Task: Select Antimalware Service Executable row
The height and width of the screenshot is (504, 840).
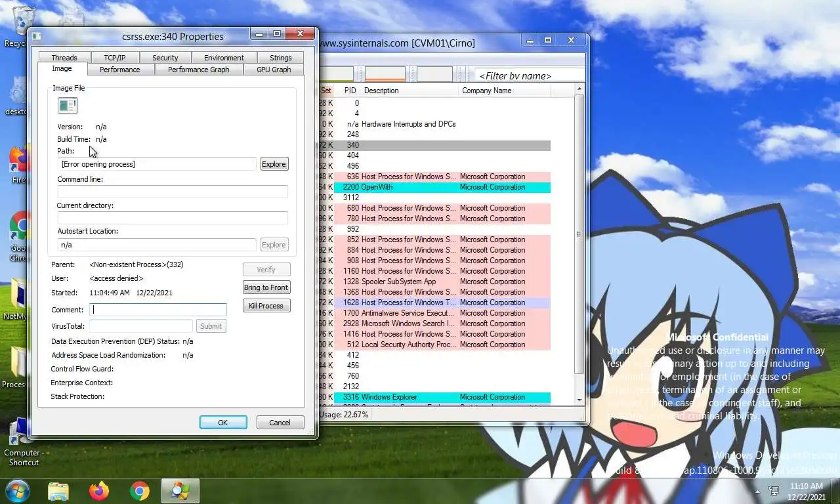Action: click(x=435, y=313)
